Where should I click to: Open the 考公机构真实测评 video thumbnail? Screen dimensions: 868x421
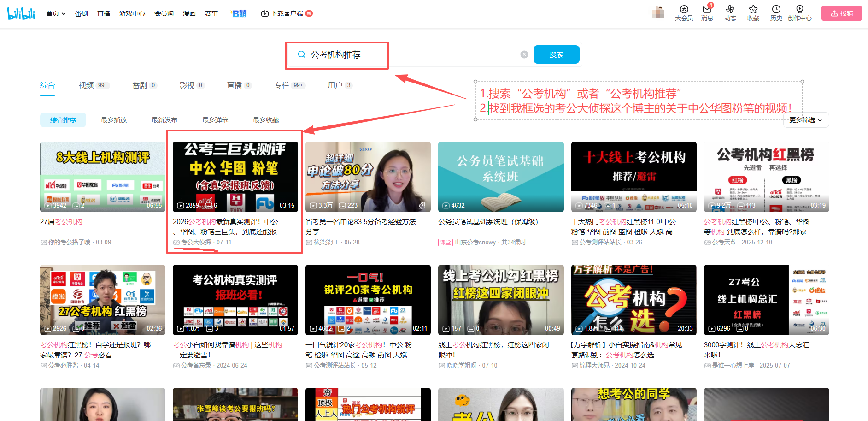[235, 300]
